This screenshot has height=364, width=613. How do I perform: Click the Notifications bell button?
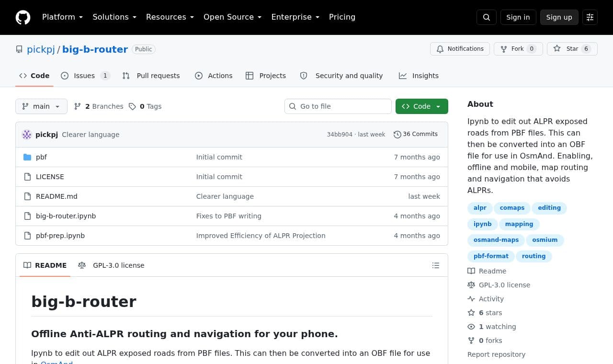(x=460, y=49)
